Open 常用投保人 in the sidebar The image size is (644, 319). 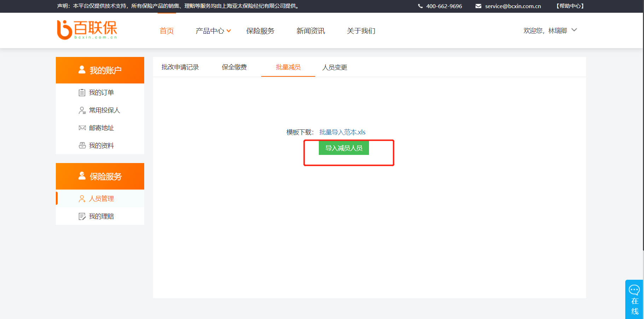click(104, 110)
